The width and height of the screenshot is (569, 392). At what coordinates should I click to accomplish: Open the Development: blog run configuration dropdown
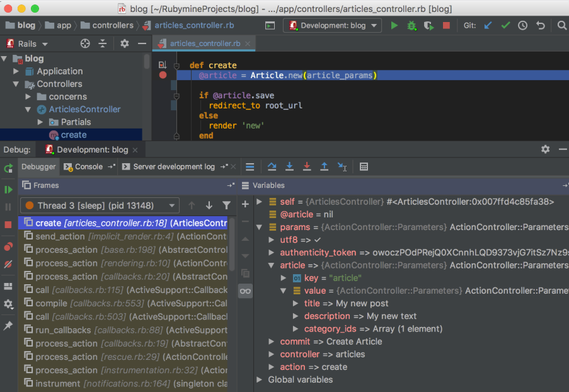[333, 25]
